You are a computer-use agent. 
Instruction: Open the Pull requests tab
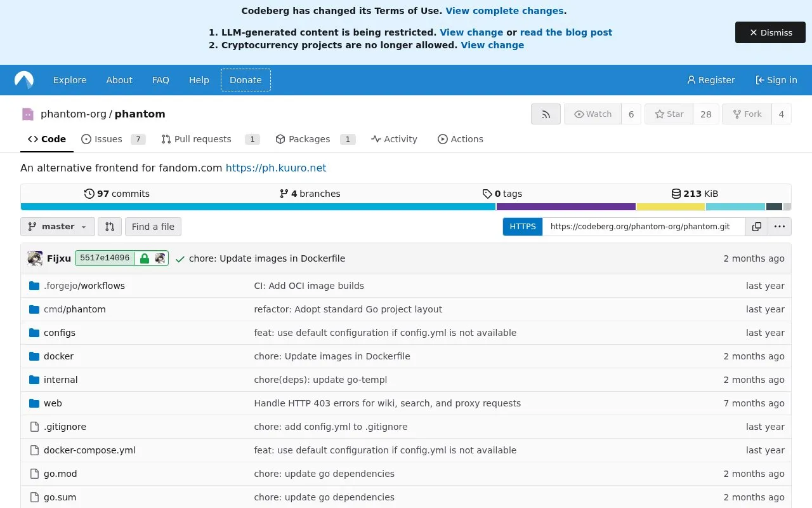coord(211,139)
